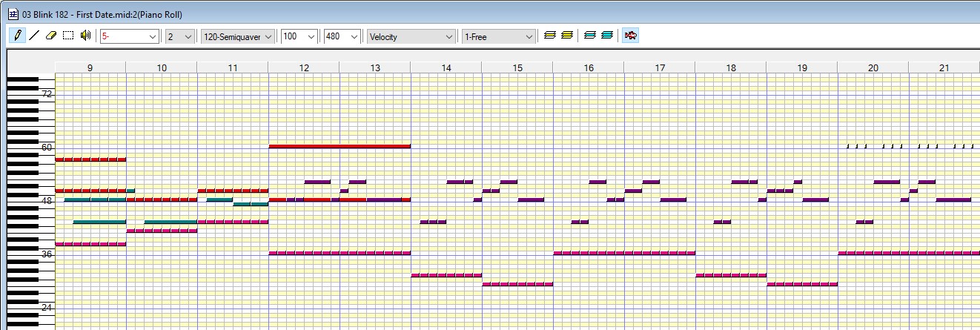
Task: Jump to measure 12 on ruler
Action: point(304,67)
